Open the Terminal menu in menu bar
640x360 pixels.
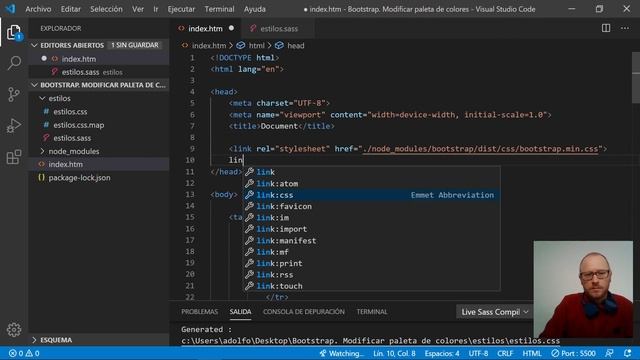click(219, 9)
